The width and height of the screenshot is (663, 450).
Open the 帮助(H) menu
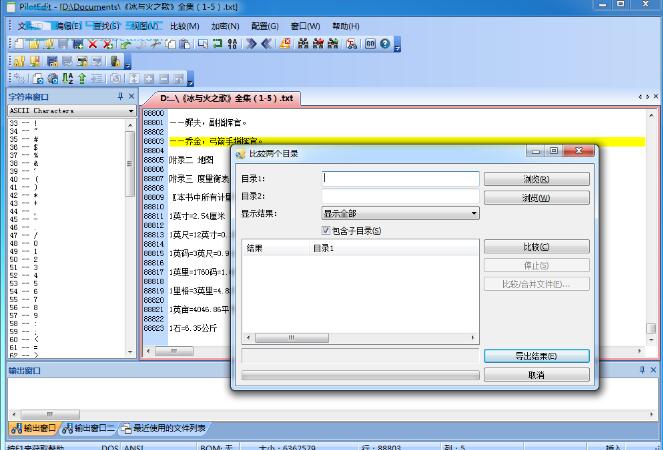pos(345,26)
